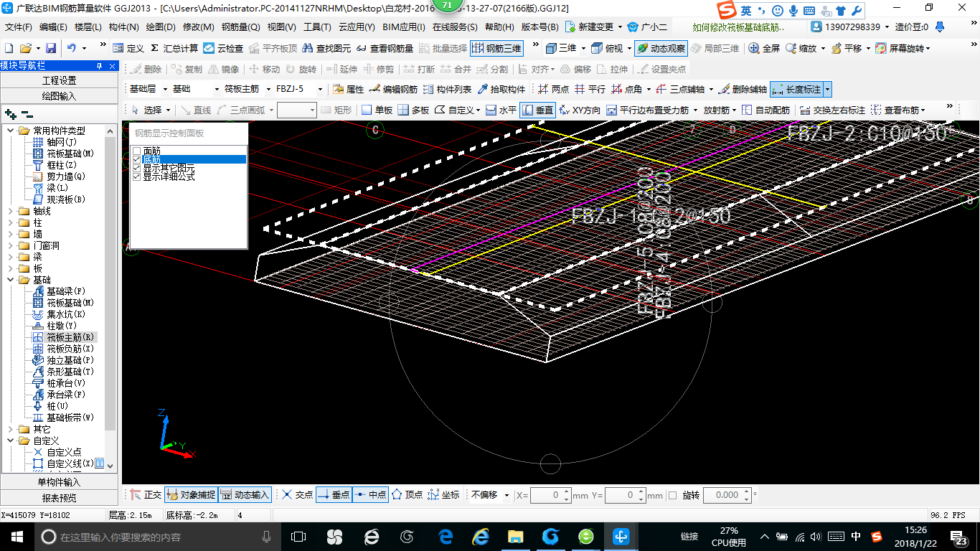Toggle the 旋转 checkbox in status bar
Screen dimensions: 980x551
pos(672,495)
